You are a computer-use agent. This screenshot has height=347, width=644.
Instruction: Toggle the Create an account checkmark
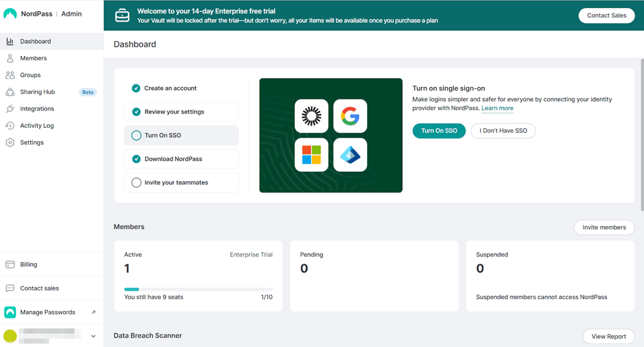136,88
